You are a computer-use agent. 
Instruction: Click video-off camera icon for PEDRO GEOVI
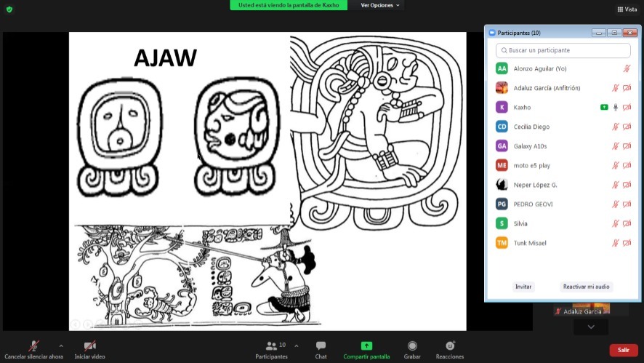tap(627, 204)
